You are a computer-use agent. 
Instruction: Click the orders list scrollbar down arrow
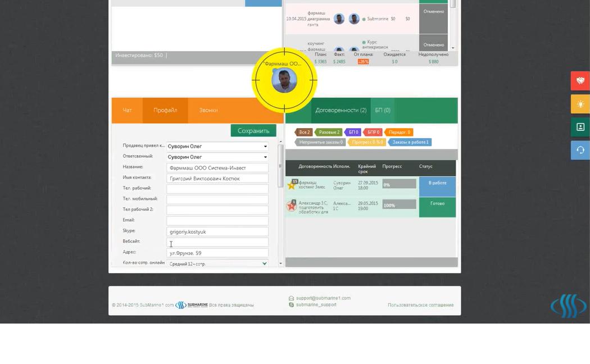[x=453, y=48]
